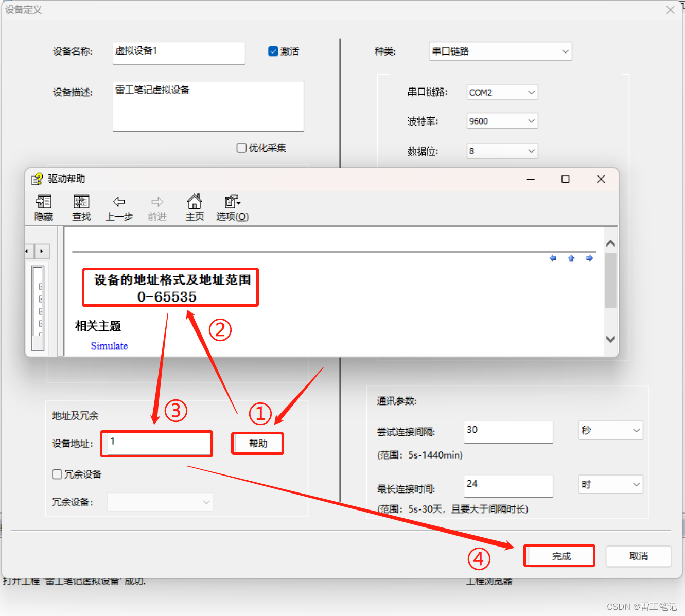Go back with 上一步
Screen dimensions: 685x616
click(x=119, y=208)
